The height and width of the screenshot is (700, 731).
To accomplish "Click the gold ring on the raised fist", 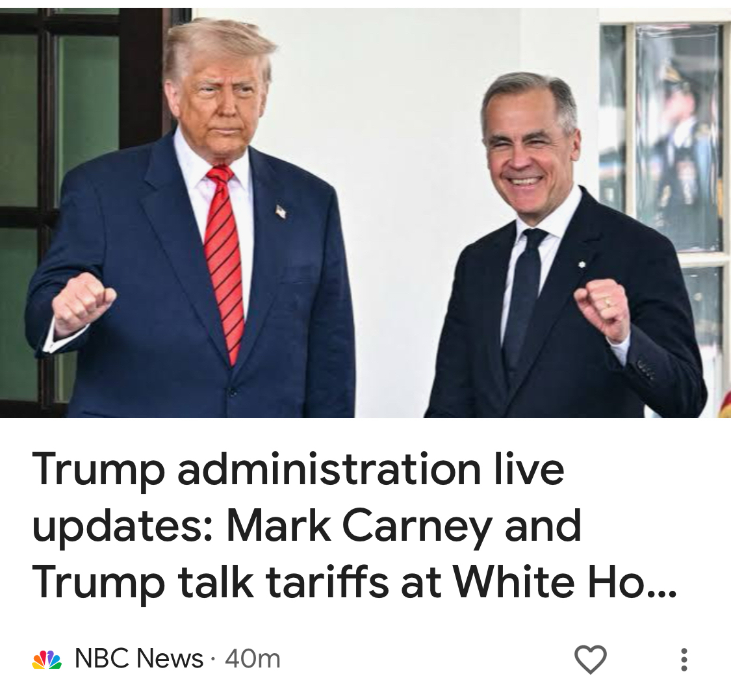I will [x=607, y=302].
